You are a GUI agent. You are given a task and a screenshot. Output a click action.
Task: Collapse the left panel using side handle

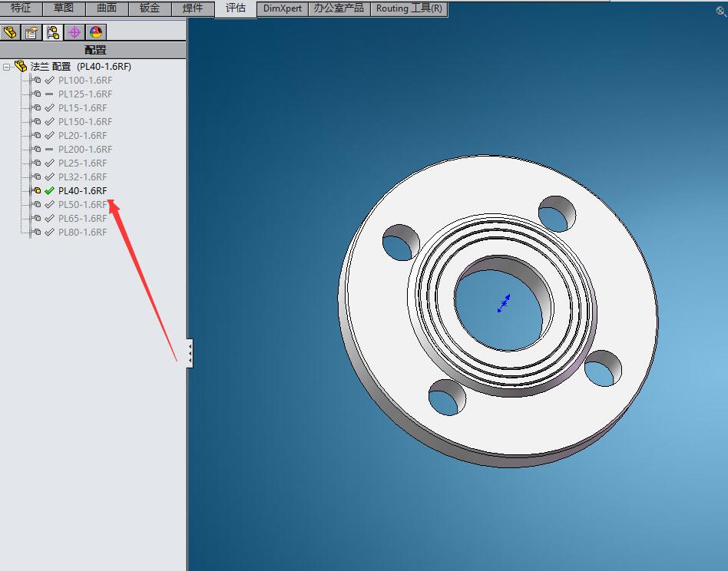click(x=190, y=353)
